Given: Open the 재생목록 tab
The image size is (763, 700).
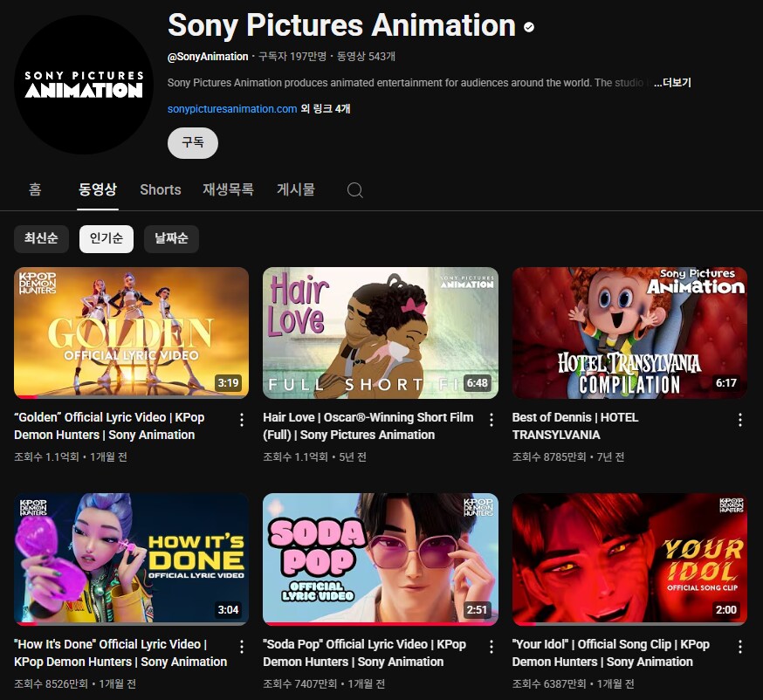Looking at the screenshot, I should (228, 189).
